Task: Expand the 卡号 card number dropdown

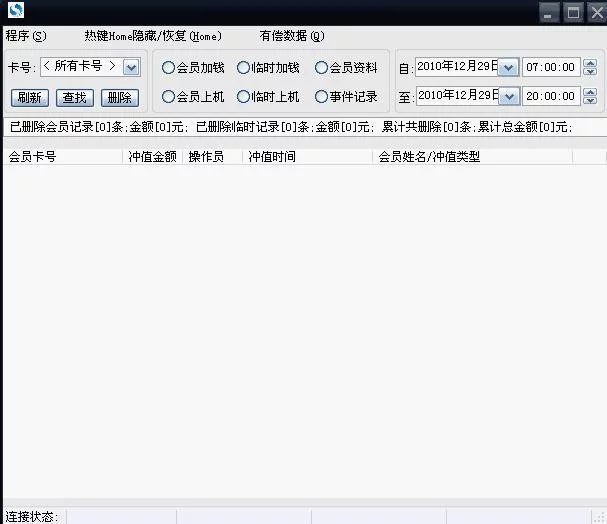Action: tap(131, 67)
